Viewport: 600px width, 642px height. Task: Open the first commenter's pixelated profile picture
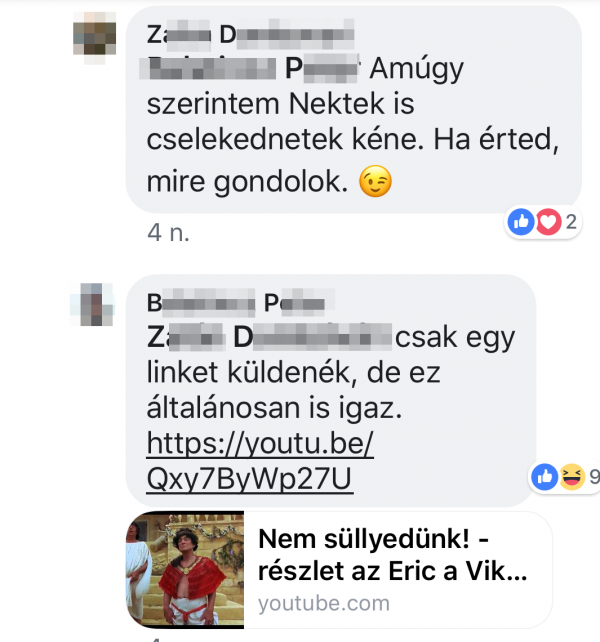95,38
